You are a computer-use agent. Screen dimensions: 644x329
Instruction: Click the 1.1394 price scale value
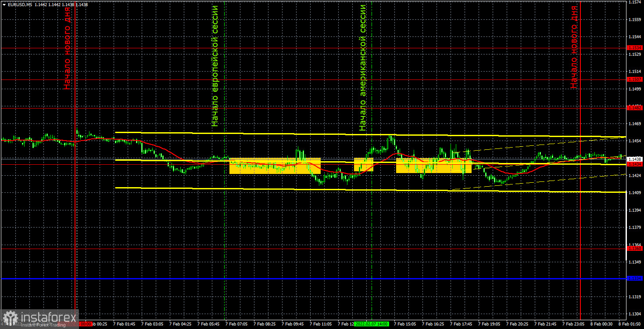(635, 210)
